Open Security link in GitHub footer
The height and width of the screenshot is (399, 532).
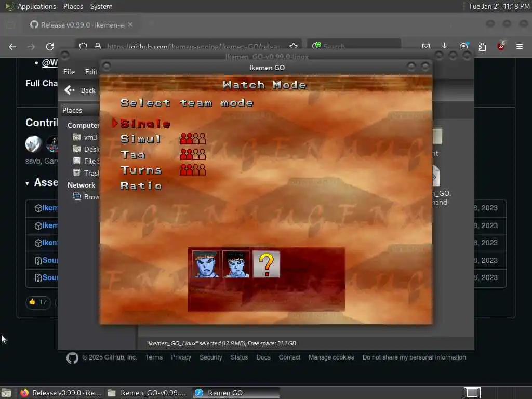[211, 357]
